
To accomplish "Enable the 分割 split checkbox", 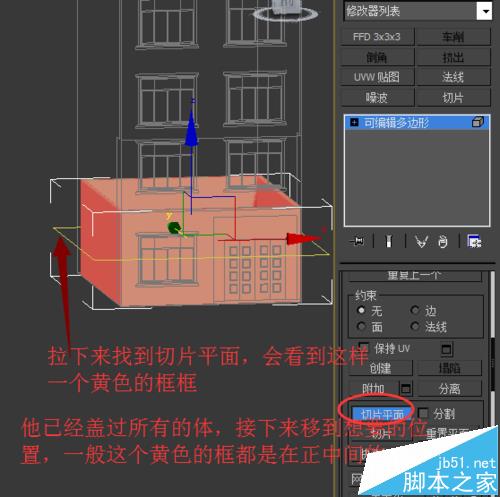I will (x=423, y=413).
